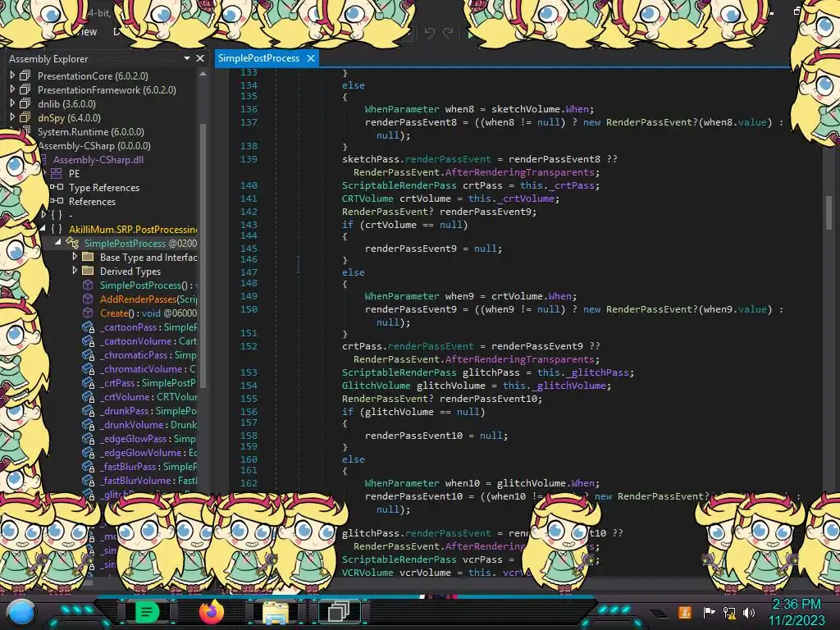
Task: Click the dnSpy assembly icon
Action: click(x=25, y=117)
